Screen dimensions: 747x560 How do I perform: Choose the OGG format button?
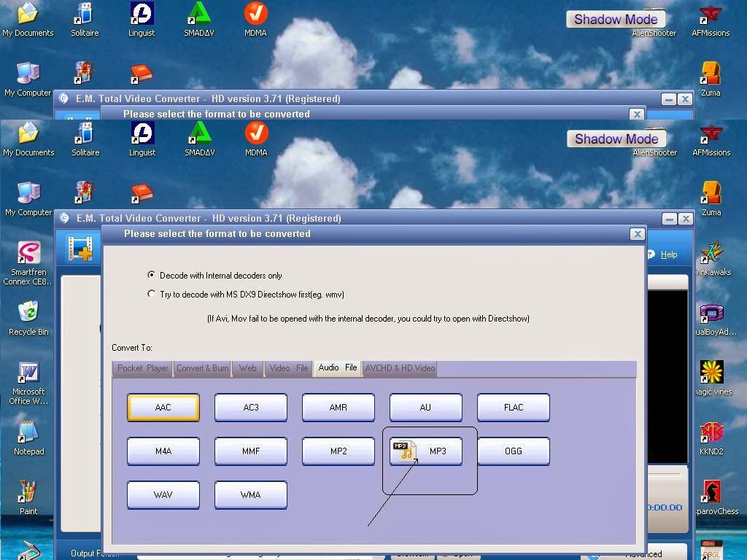[x=513, y=451]
